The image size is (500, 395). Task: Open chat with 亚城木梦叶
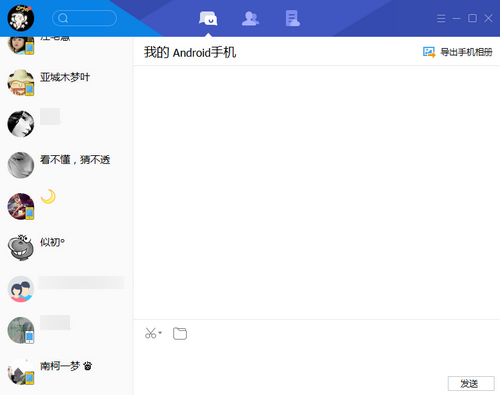[x=67, y=83]
